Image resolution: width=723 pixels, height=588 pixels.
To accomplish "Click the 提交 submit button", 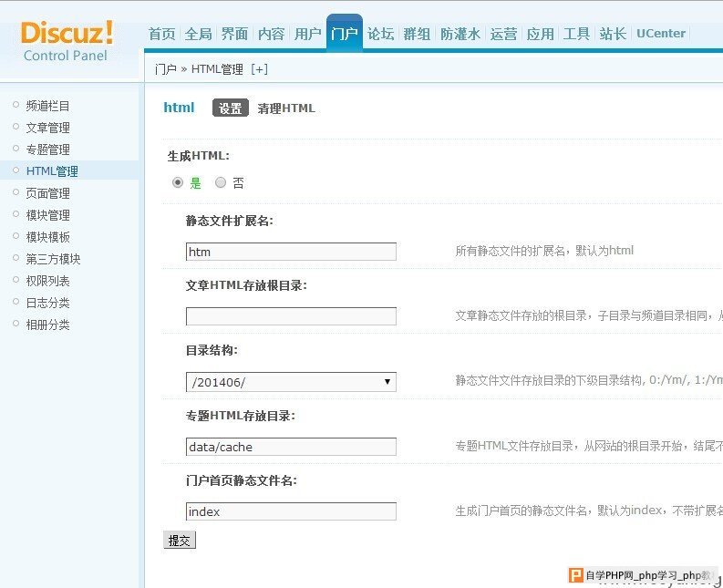I will pyautogui.click(x=180, y=540).
